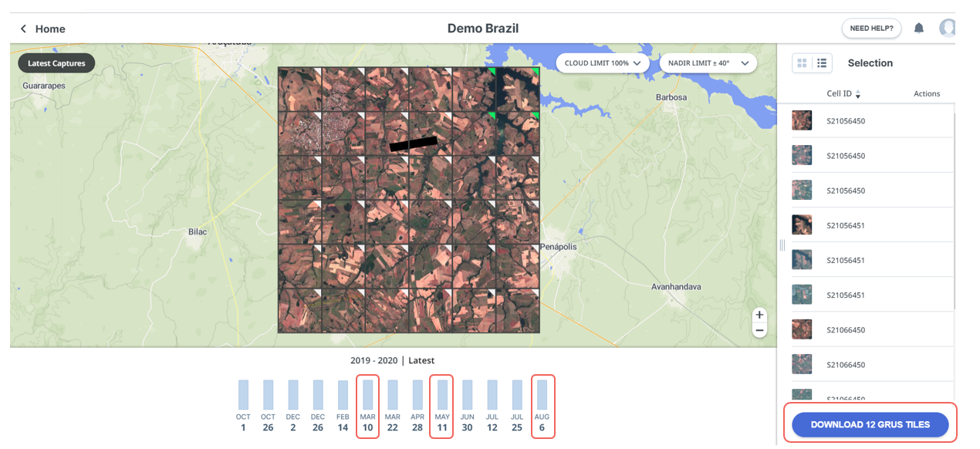The image size is (980, 449).
Task: Sort the list by Cell ID
Action: pyautogui.click(x=857, y=94)
